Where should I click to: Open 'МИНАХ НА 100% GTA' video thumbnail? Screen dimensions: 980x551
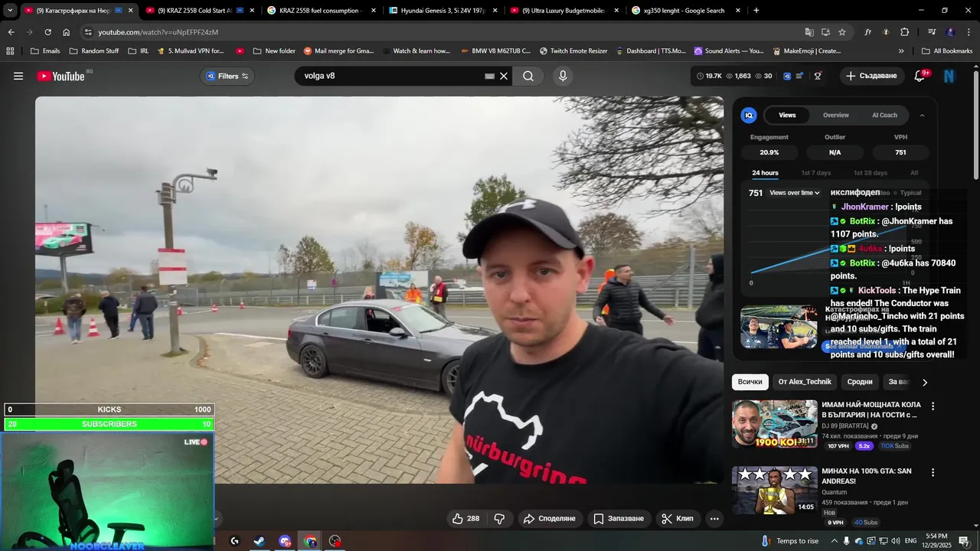coord(775,490)
